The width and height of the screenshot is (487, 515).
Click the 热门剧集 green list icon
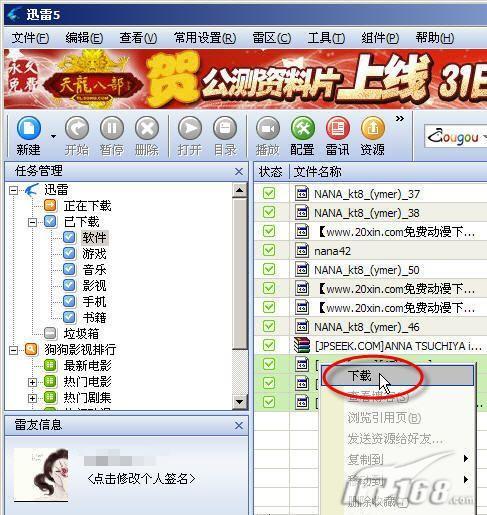click(x=50, y=397)
